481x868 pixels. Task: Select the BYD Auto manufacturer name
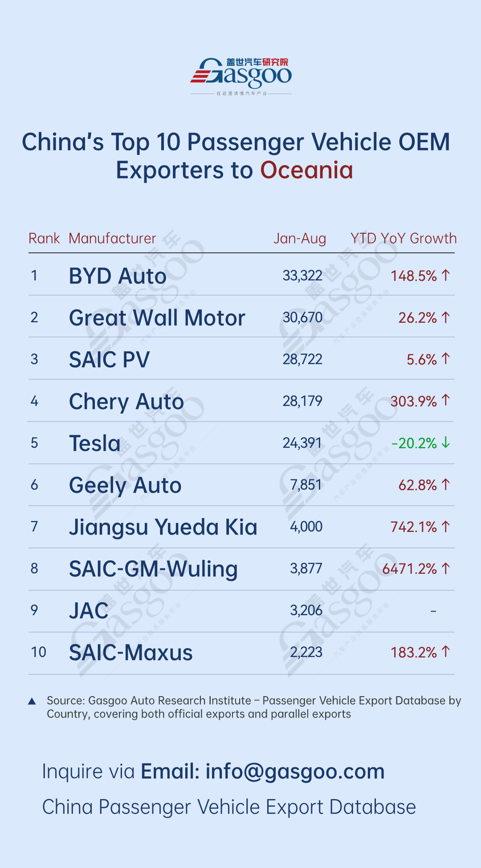coord(118,276)
